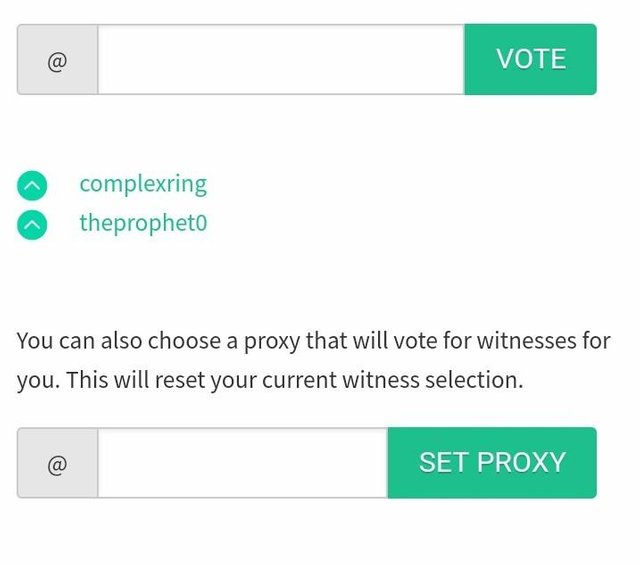Screen dimensions: 640x565
Task: Click the SET PROXY button
Action: (492, 463)
